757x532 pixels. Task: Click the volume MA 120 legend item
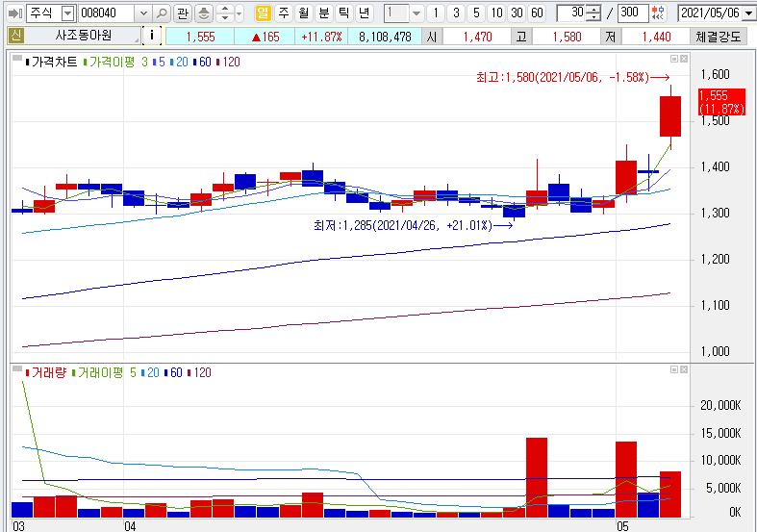click(199, 372)
